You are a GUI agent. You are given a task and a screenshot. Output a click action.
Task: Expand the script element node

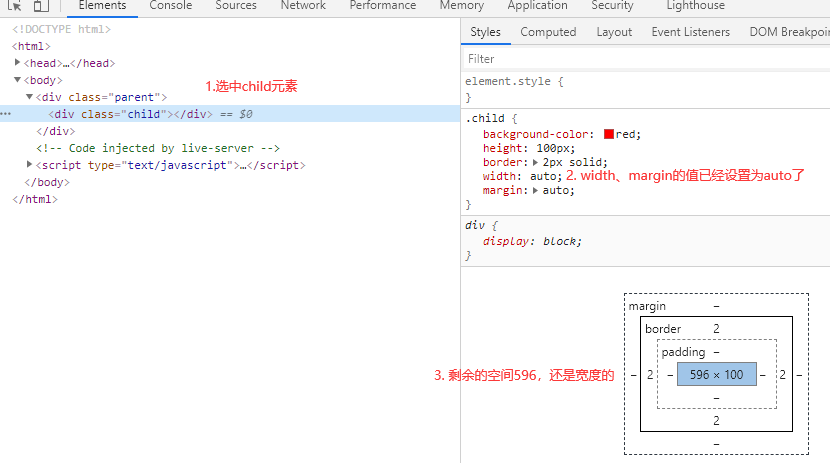tap(30, 165)
